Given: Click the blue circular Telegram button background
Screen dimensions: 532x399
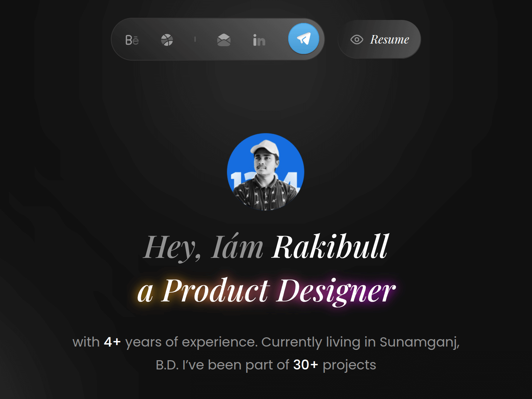Looking at the screenshot, I should point(303,38).
